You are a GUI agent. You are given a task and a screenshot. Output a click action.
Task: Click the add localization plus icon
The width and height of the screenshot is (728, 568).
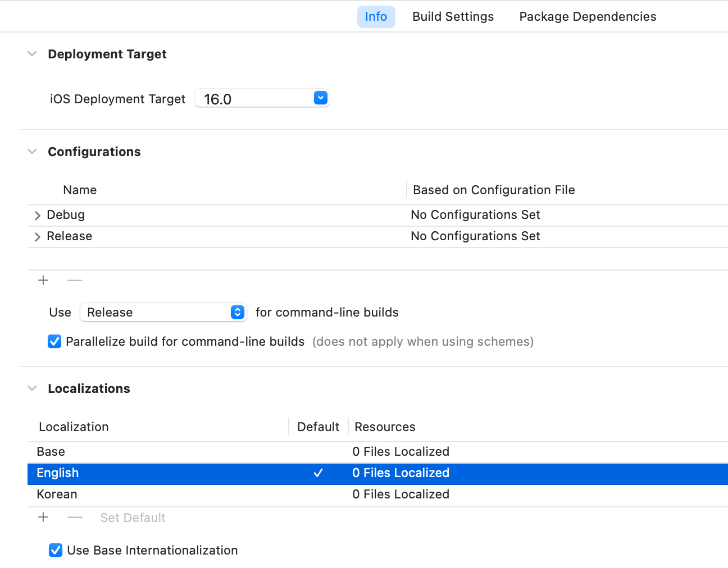pyautogui.click(x=43, y=517)
